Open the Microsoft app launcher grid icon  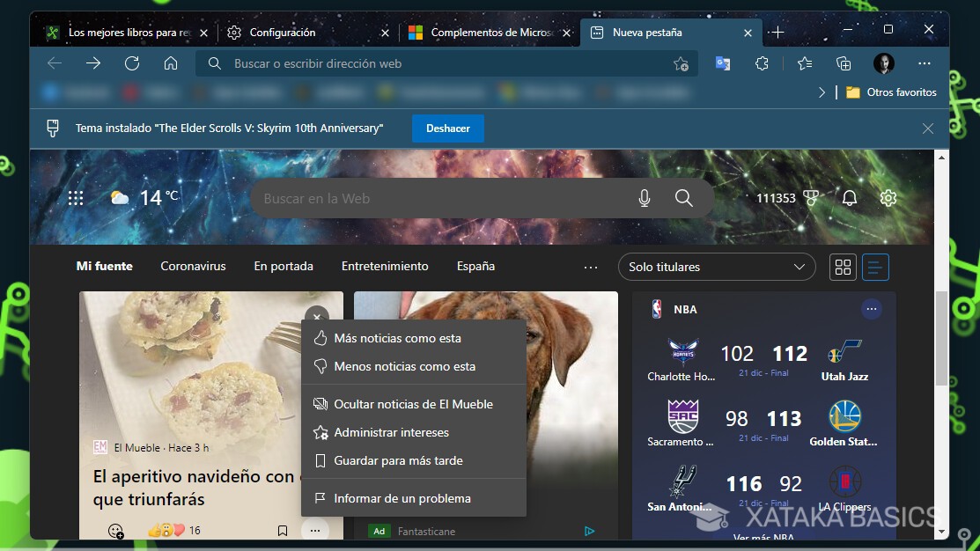tap(76, 198)
